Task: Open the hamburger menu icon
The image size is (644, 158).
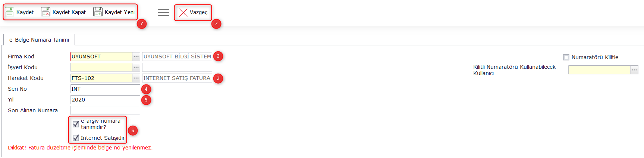Action: [163, 12]
